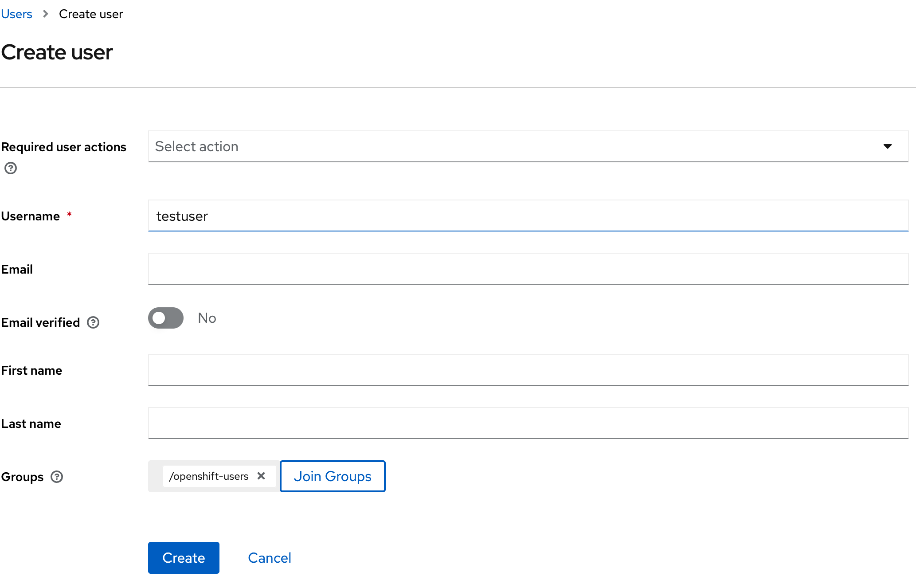This screenshot has height=588, width=916.
Task: Select the testuser username text
Action: coord(182,216)
